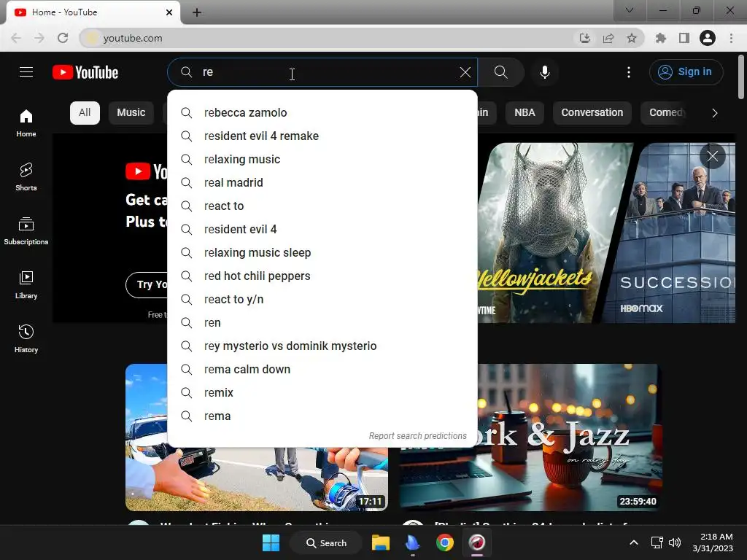The height and width of the screenshot is (560, 747).
Task: Open Chrome three-dot menu
Action: 731,38
